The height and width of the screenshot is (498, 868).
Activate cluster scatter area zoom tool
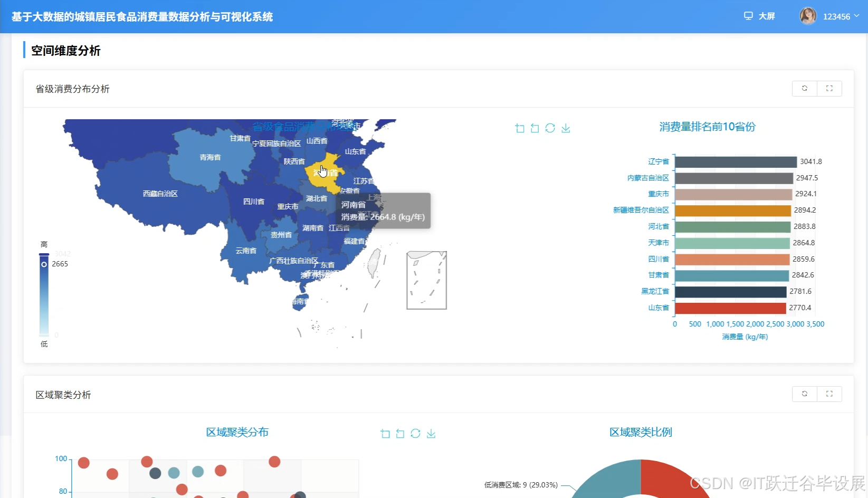(x=385, y=434)
